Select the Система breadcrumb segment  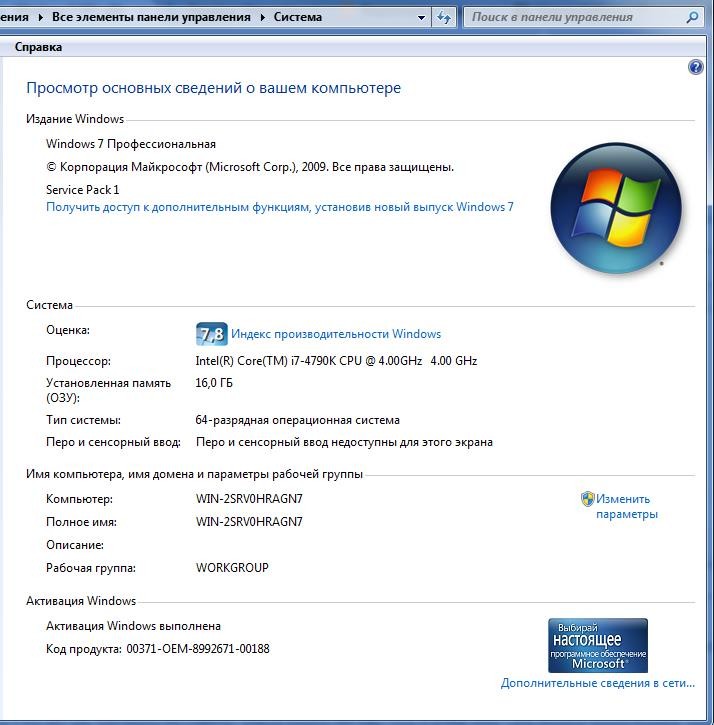tap(298, 17)
